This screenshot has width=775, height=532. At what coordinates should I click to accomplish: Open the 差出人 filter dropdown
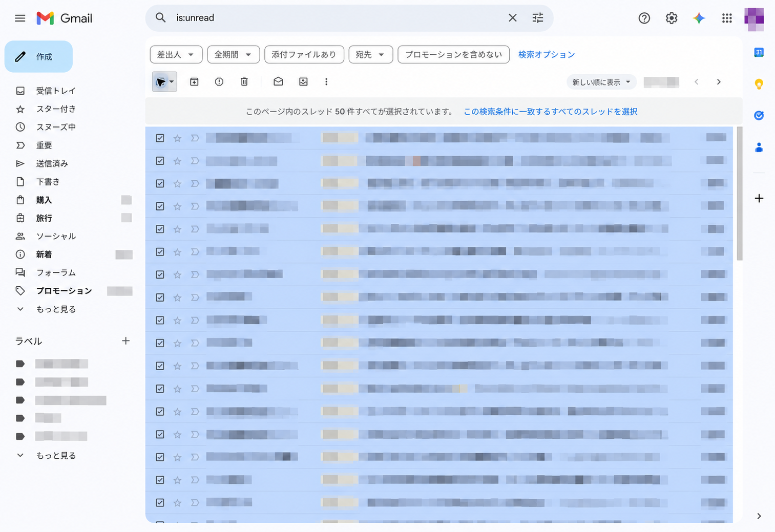(176, 54)
